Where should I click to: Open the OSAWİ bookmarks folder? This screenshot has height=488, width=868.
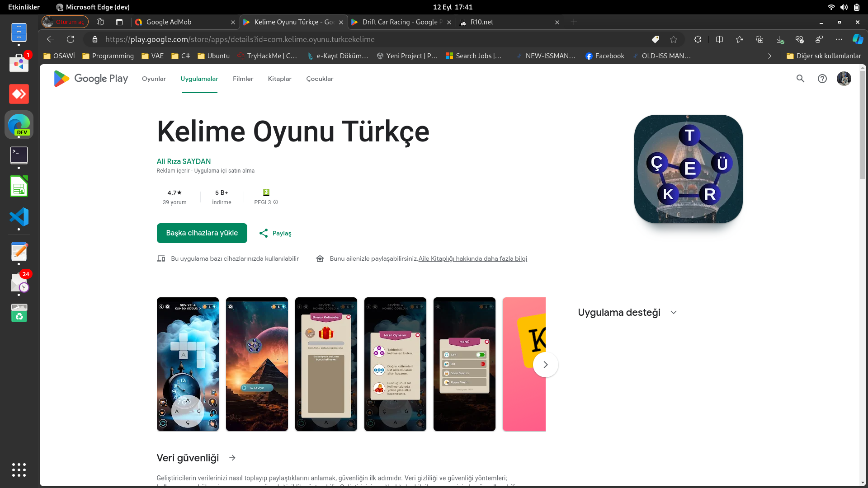tap(59, 56)
